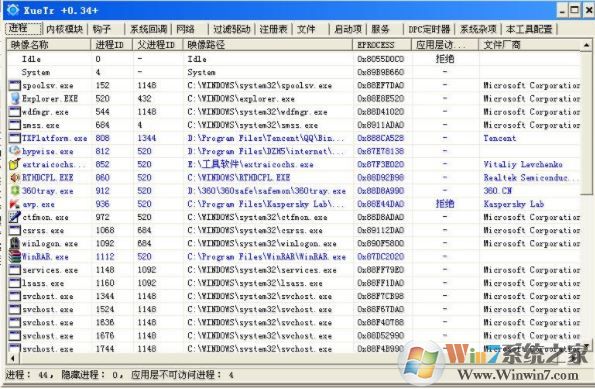Click the csrss.exe process icon
This screenshot has width=595, height=389.
[x=15, y=230]
